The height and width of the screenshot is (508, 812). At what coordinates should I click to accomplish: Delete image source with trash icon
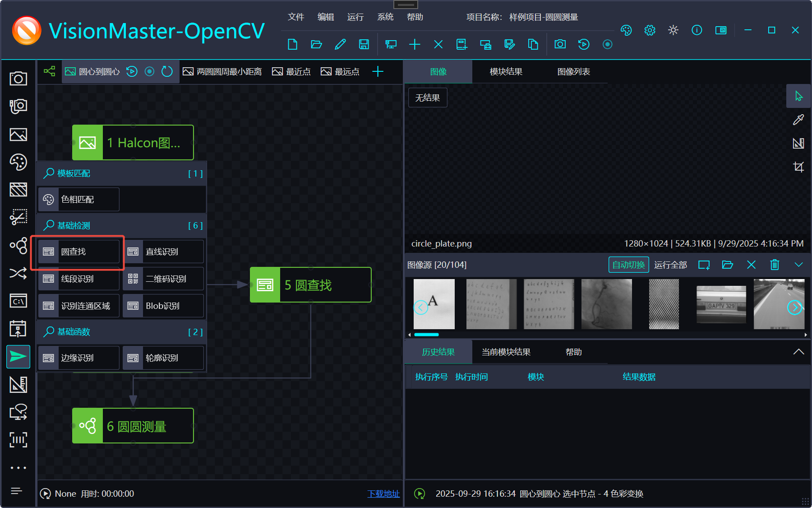coord(775,265)
